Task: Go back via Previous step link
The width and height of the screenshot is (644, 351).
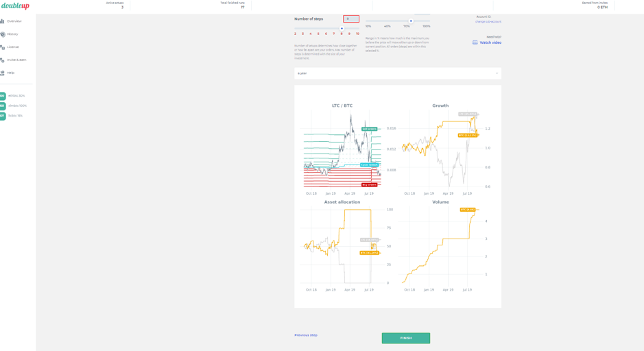Action: 306,335
